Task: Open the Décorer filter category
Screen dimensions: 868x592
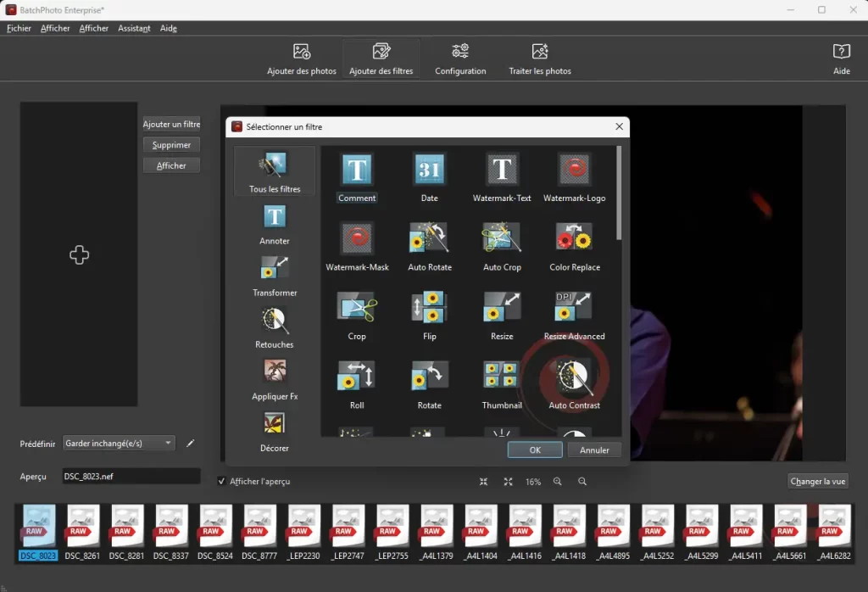Action: pyautogui.click(x=275, y=432)
